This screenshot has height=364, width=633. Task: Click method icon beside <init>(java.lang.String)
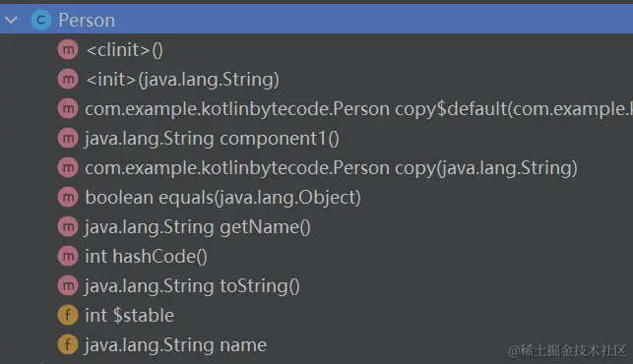click(x=68, y=79)
